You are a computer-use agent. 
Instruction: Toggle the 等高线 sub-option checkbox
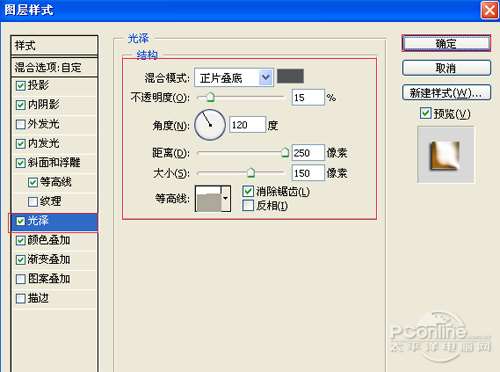(x=33, y=182)
